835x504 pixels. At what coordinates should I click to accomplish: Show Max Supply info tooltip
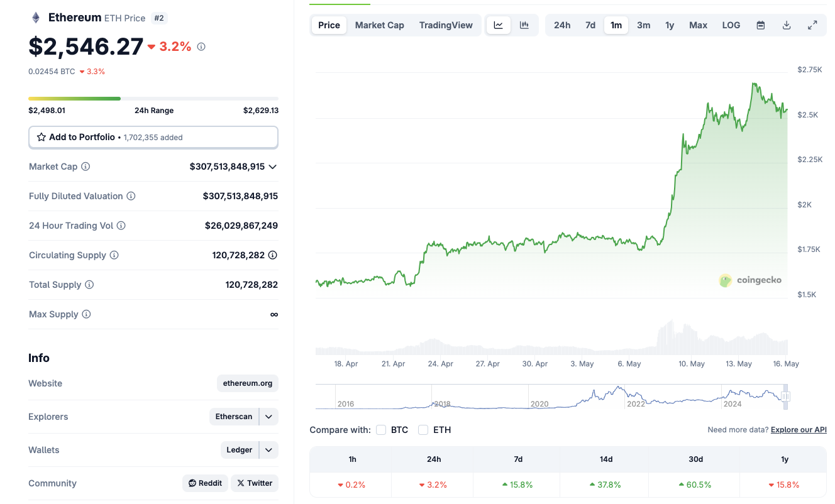coord(86,314)
